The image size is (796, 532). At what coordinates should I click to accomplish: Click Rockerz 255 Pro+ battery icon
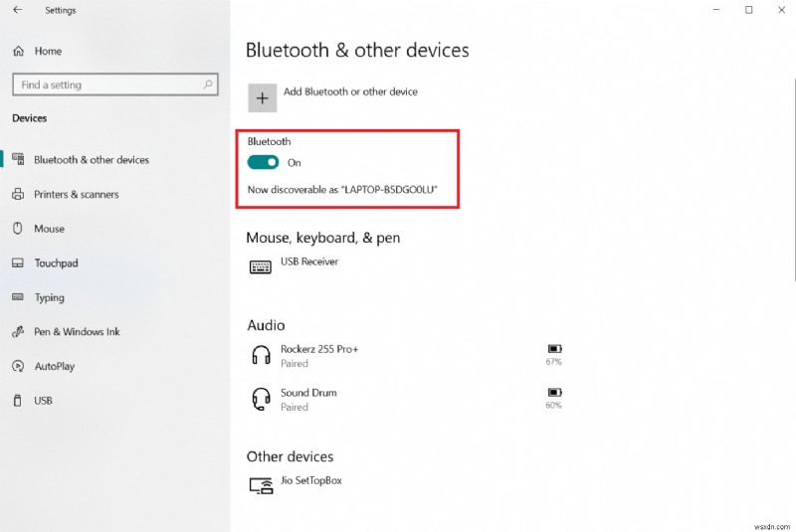click(554, 349)
